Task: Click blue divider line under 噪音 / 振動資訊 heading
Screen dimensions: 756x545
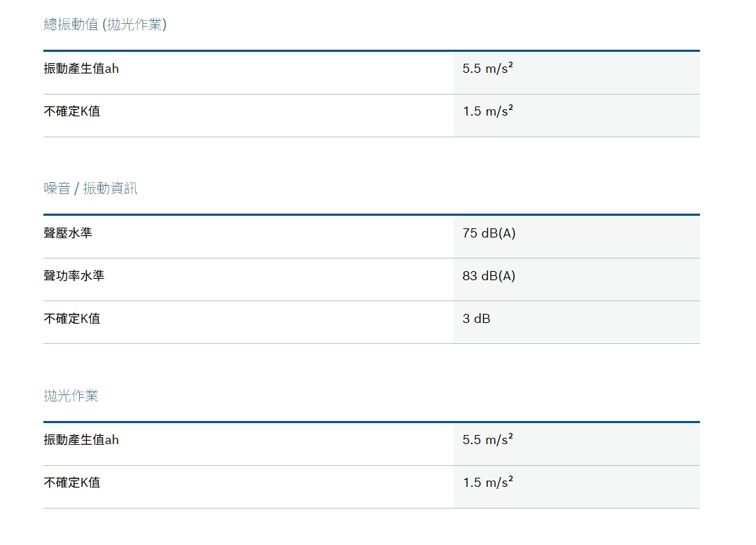Action: [x=371, y=214]
